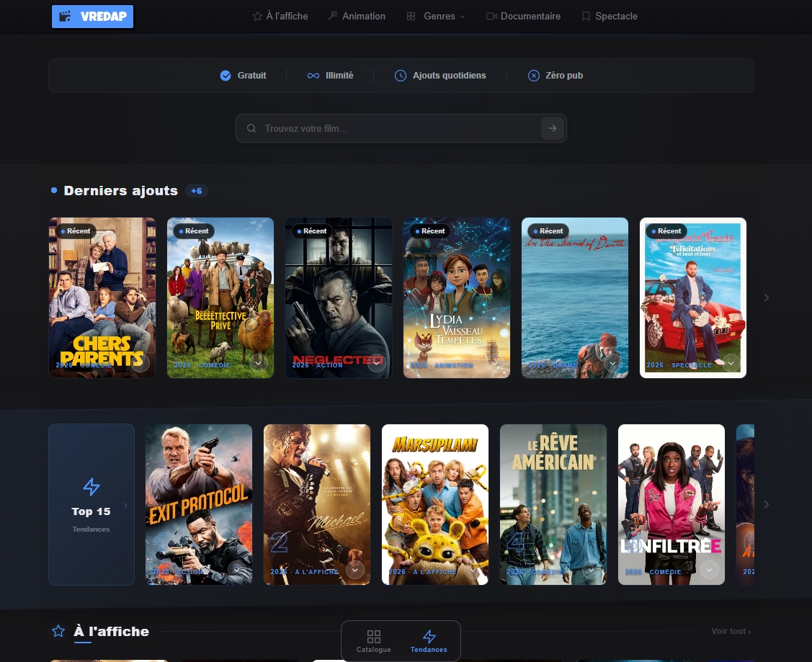
Task: Click the À l'affiche section star icon
Action: [x=58, y=632]
